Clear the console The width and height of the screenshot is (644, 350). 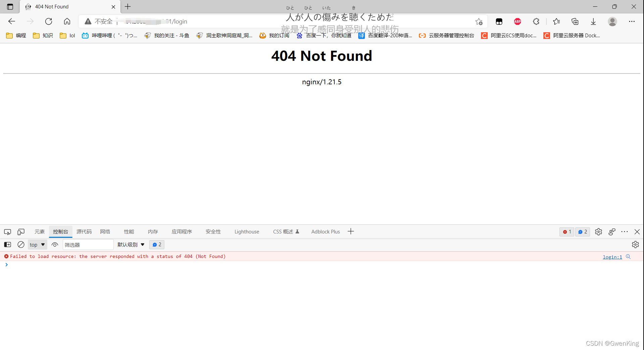(21, 245)
